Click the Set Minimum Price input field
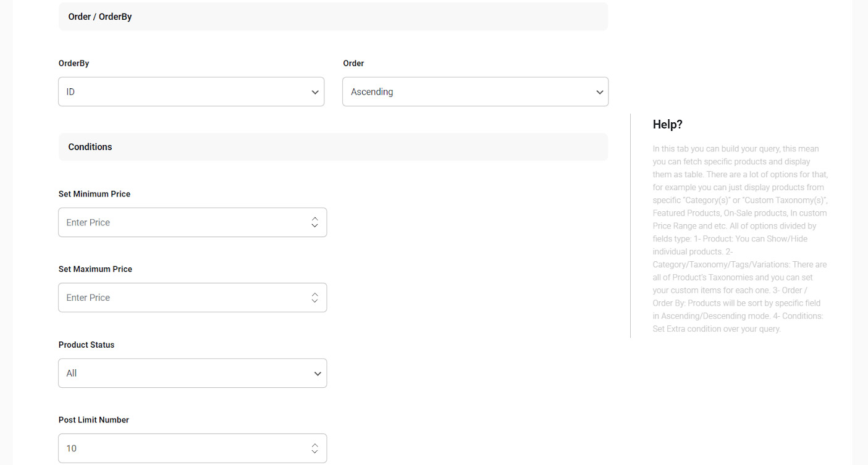The height and width of the screenshot is (465, 868). tap(182, 222)
